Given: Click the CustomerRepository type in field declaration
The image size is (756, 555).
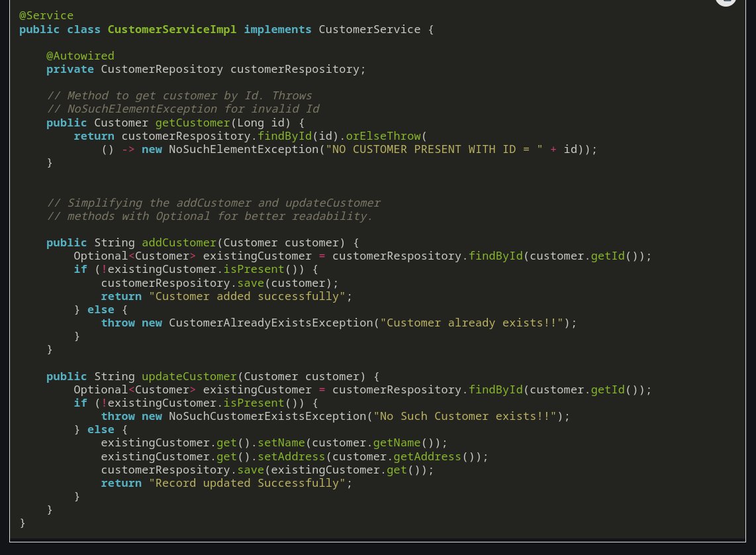Looking at the screenshot, I should tap(162, 70).
